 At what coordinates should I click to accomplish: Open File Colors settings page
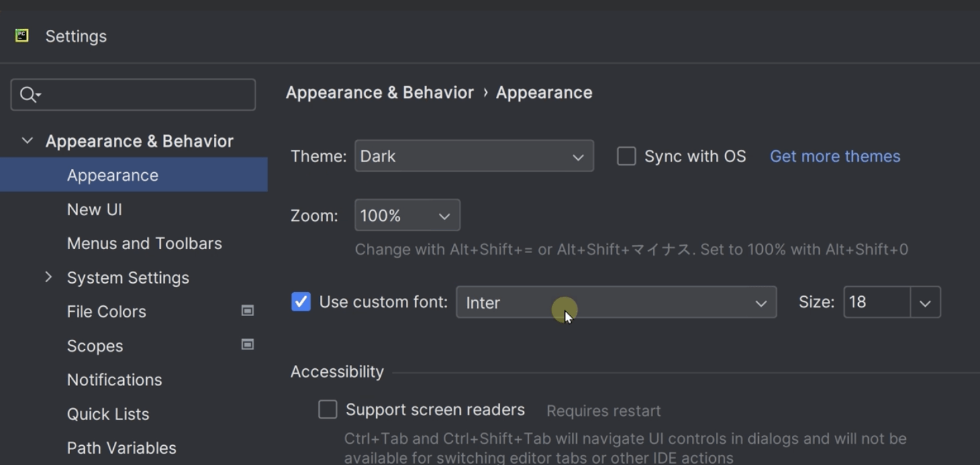tap(106, 311)
